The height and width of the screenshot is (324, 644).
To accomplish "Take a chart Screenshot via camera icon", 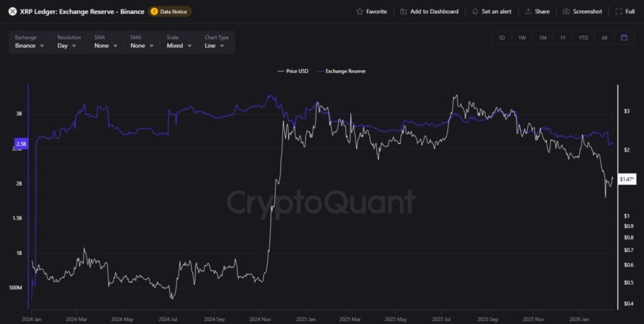I will 566,11.
